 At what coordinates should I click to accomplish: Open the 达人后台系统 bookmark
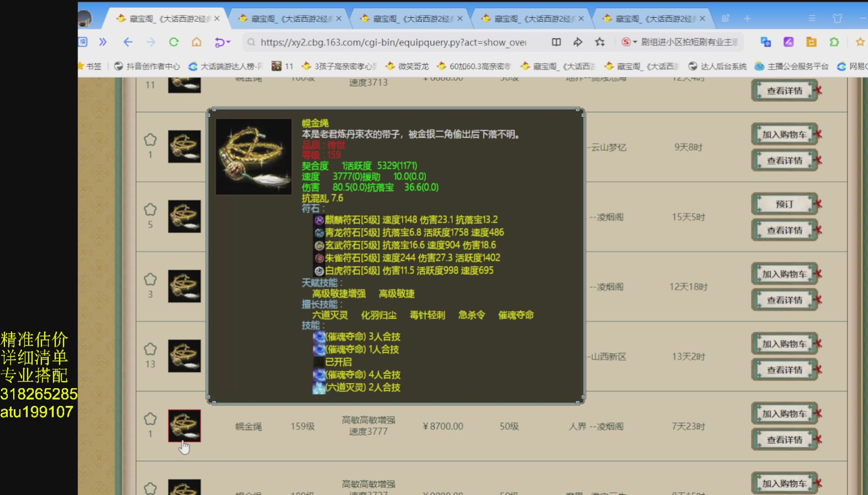click(x=717, y=66)
